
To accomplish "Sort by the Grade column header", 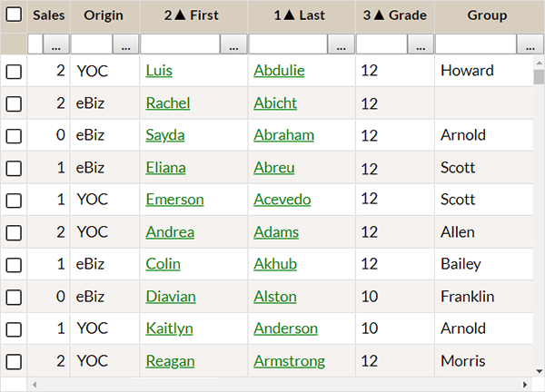I will [x=394, y=15].
